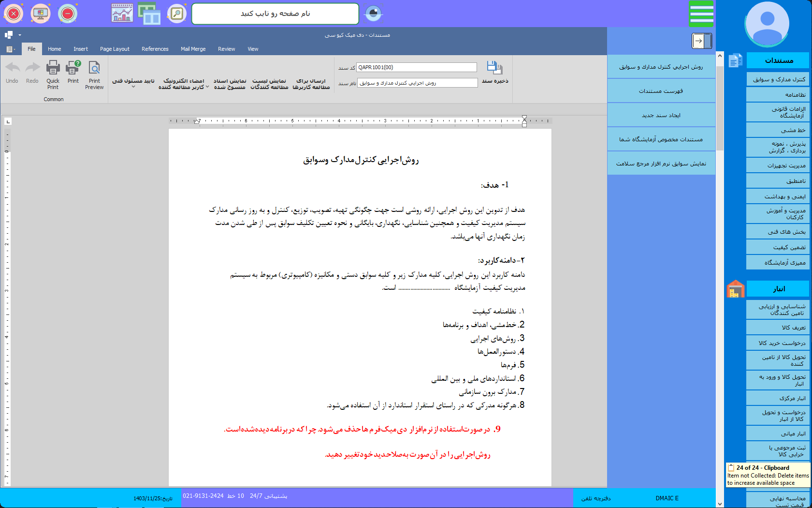This screenshot has width=812, height=508.
Task: Click the magnifier search icon in top bar
Action: click(x=177, y=14)
